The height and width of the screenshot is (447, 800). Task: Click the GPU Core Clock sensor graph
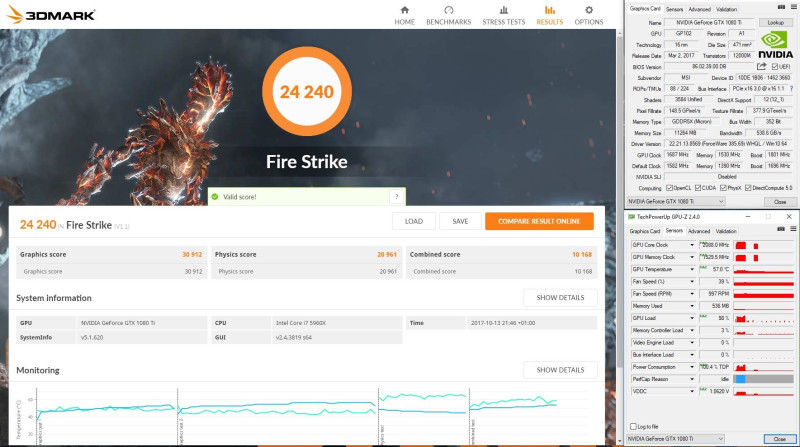click(x=763, y=245)
